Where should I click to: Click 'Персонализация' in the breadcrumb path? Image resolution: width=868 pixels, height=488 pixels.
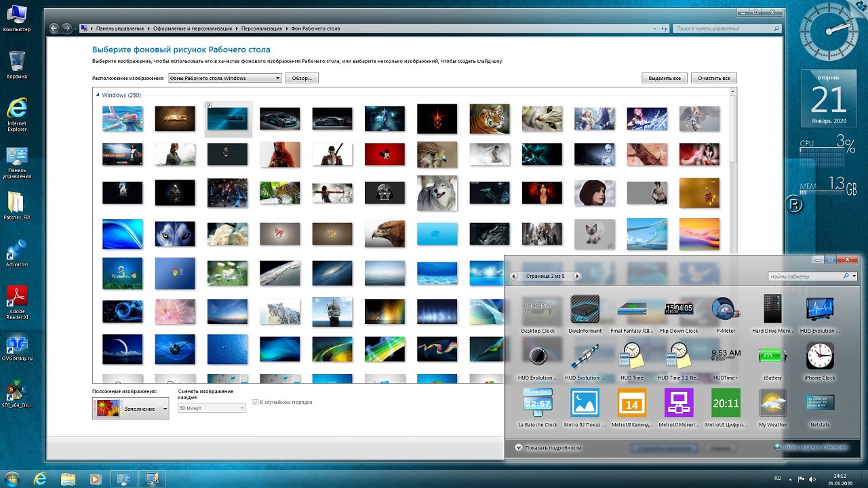pyautogui.click(x=261, y=28)
